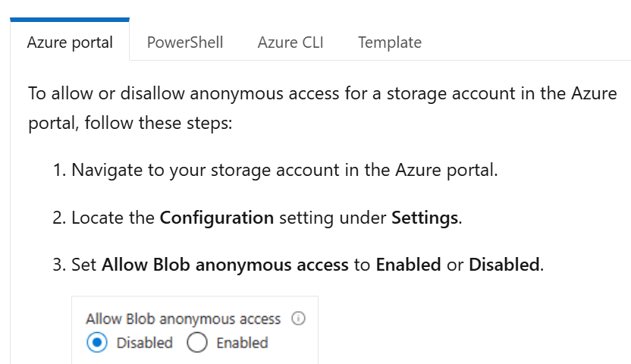Click the word Set in step 3
Screen dimensions: 631x364
[83, 265]
